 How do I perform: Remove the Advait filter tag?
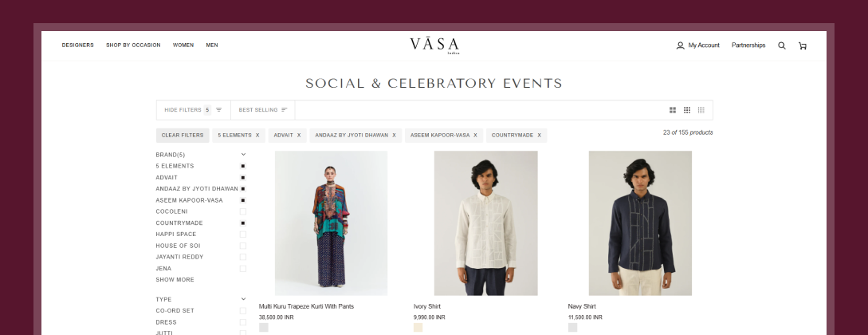pos(299,136)
